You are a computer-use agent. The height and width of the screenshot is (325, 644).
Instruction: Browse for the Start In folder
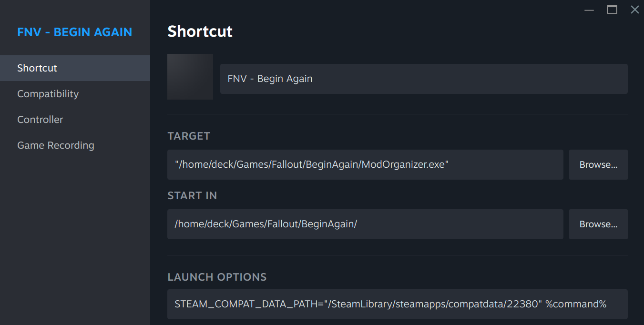[598, 224]
